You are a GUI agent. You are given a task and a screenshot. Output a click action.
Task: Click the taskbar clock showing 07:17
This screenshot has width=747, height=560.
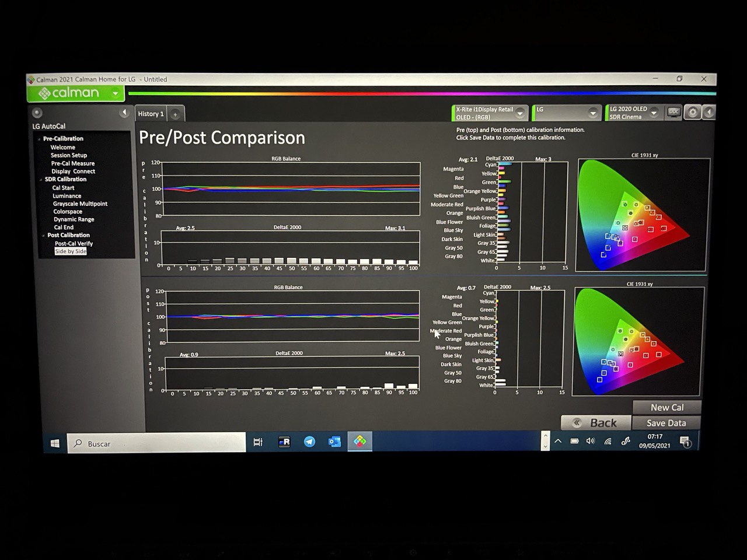(655, 441)
